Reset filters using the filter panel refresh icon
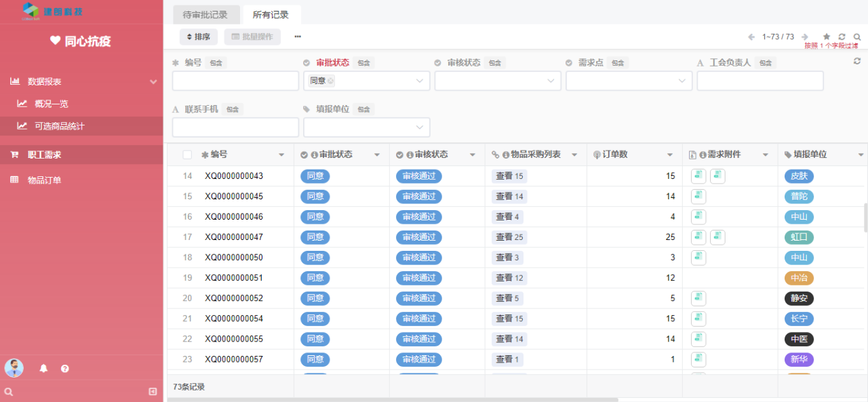Viewport: 868px width, 402px height. coord(857,61)
